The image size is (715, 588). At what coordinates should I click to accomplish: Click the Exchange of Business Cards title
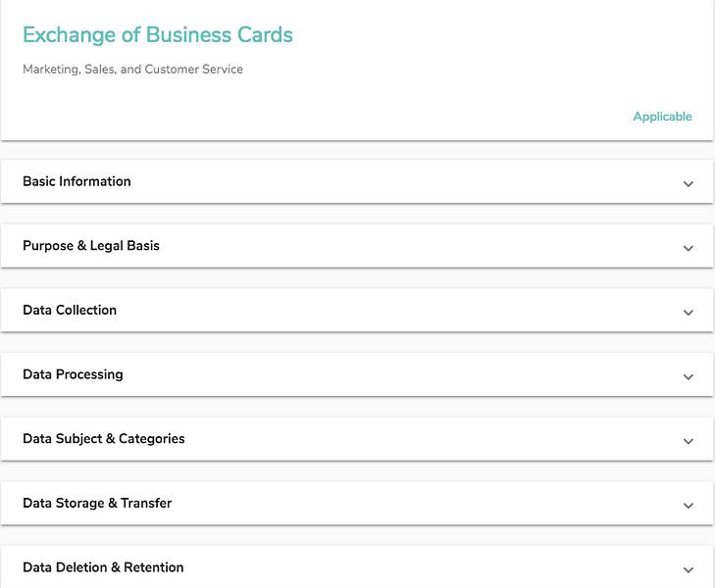158,35
